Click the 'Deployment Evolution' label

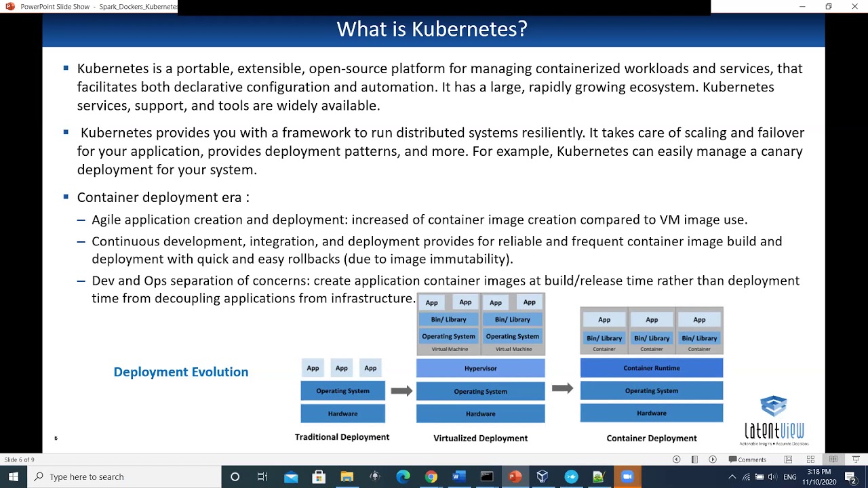(181, 371)
